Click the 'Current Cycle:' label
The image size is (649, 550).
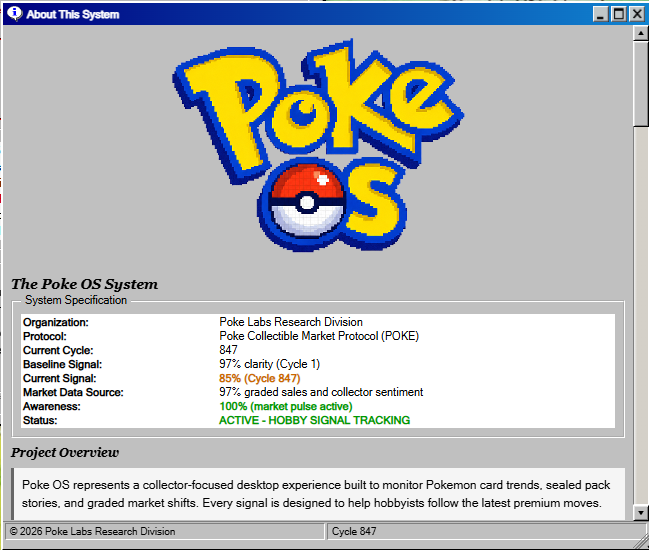[58, 350]
